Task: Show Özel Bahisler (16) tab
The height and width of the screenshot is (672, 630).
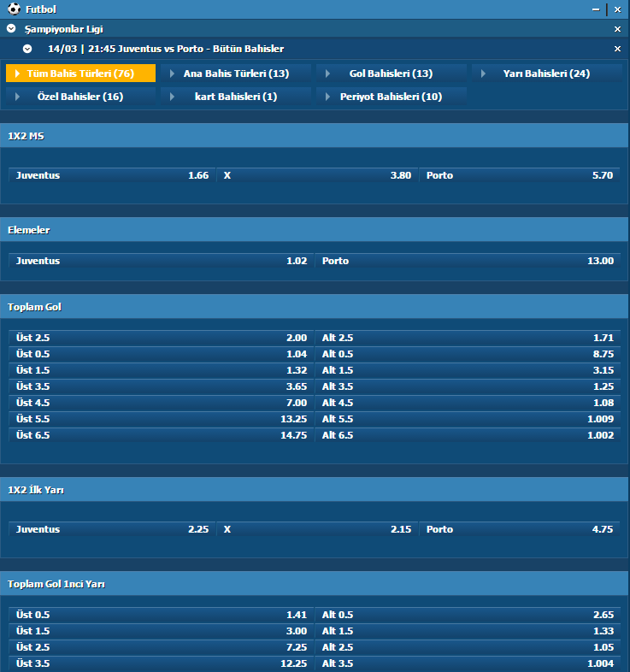Action: [x=80, y=97]
